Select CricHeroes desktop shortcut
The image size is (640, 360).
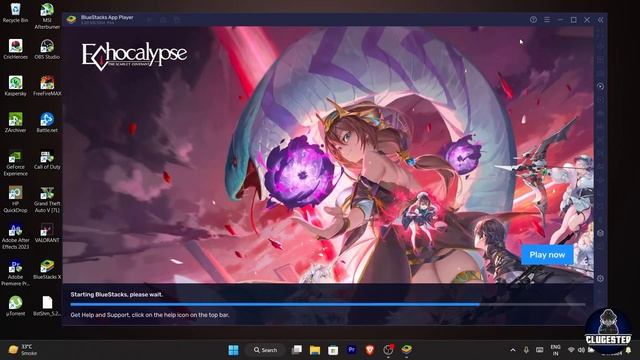tap(16, 49)
